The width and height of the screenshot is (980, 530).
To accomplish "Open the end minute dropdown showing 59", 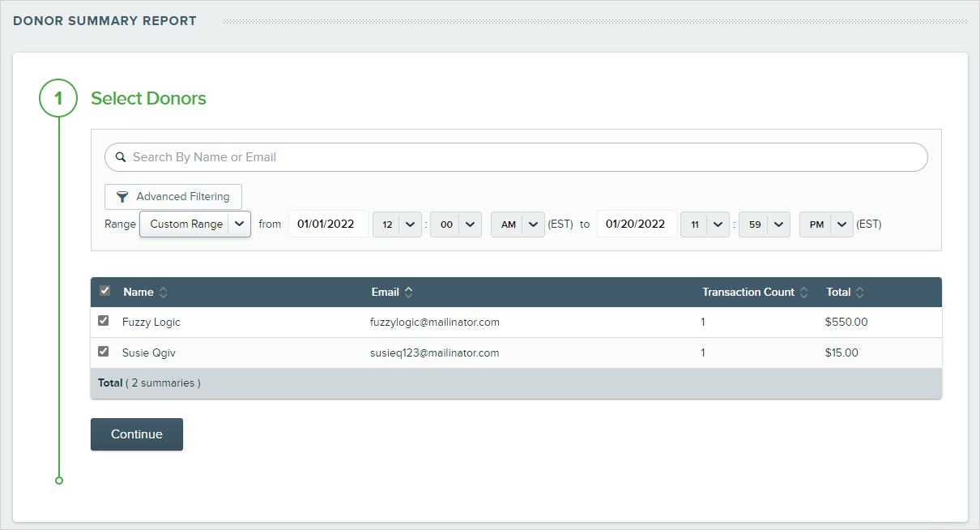I will point(765,224).
